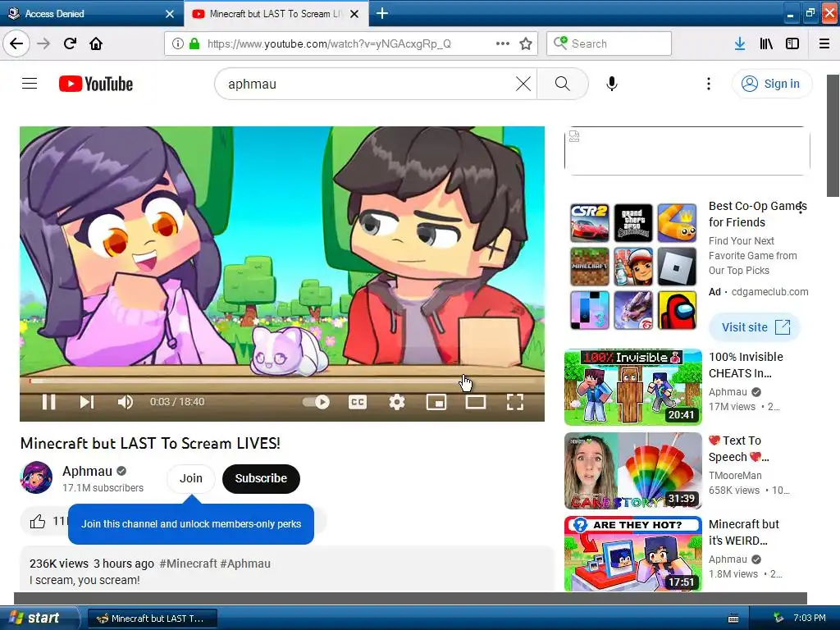The width and height of the screenshot is (840, 630).
Task: Open 100% Invisible CHEATS video thumbnail
Action: coord(632,387)
